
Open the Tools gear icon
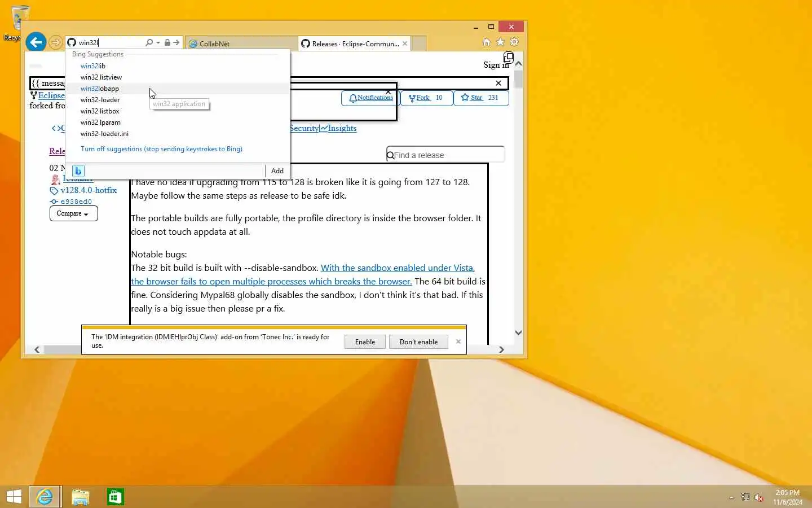[x=514, y=42]
